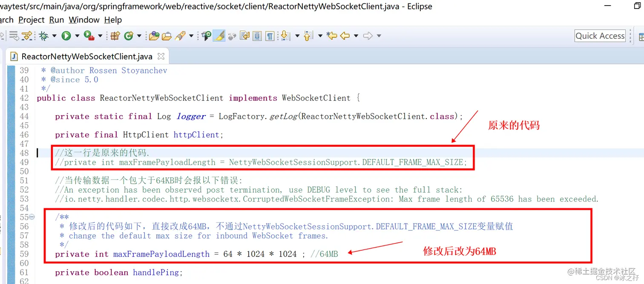
Task: Click the Open Task briefcase icon
Action: 167,36
